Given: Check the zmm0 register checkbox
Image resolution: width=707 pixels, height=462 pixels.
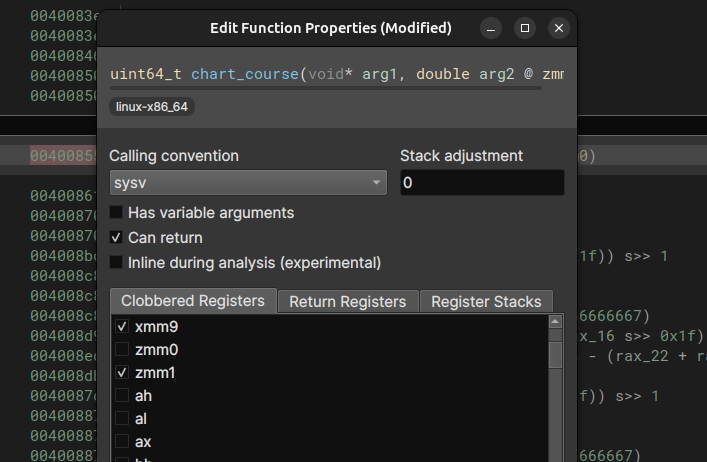Looking at the screenshot, I should click(x=122, y=349).
